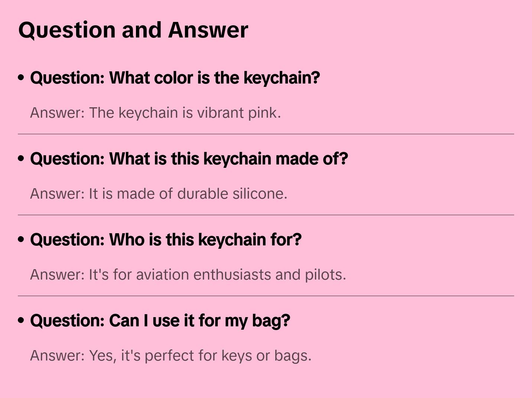Click the bullet beside "Who is this keychain for?"
This screenshot has height=398, width=532.
pyautogui.click(x=21, y=240)
